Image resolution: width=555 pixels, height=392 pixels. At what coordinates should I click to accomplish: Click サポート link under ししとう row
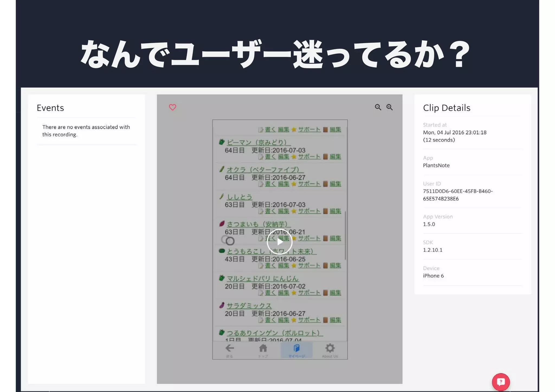pos(309,211)
